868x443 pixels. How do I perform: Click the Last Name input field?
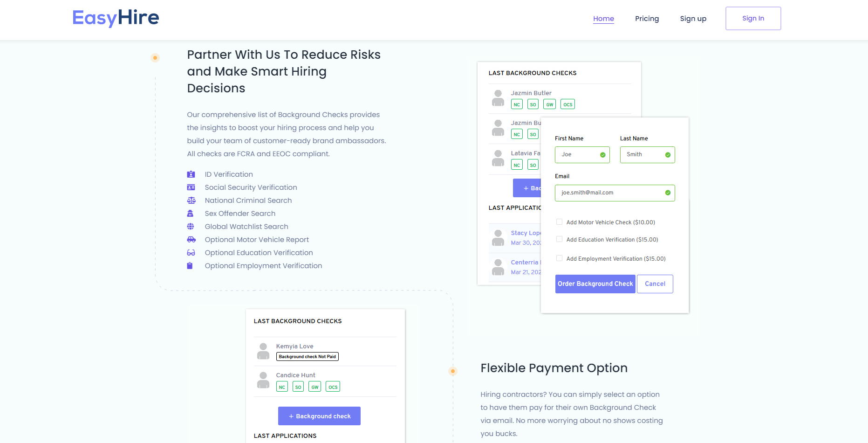[647, 155]
